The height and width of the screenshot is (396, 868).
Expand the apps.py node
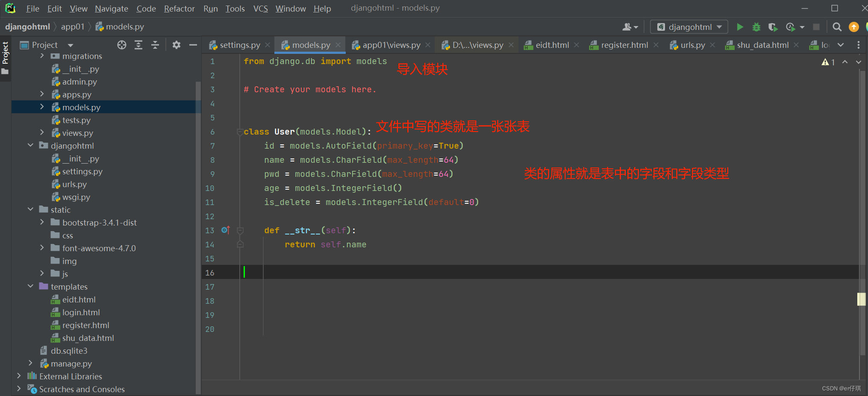click(41, 94)
